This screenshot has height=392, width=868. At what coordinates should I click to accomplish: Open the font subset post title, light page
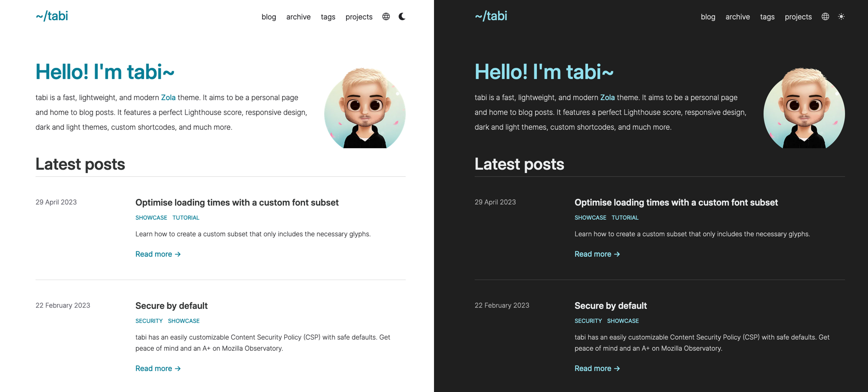pyautogui.click(x=237, y=203)
